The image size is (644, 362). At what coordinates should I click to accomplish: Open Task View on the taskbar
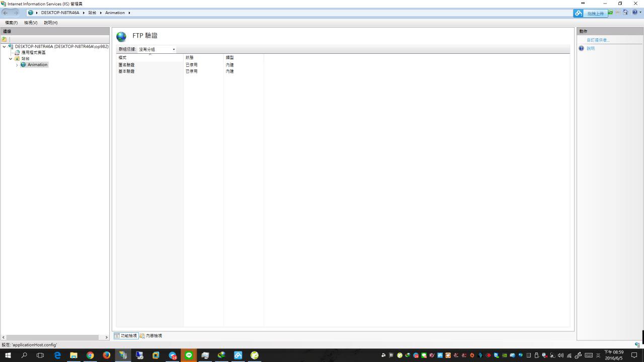[x=40, y=355]
